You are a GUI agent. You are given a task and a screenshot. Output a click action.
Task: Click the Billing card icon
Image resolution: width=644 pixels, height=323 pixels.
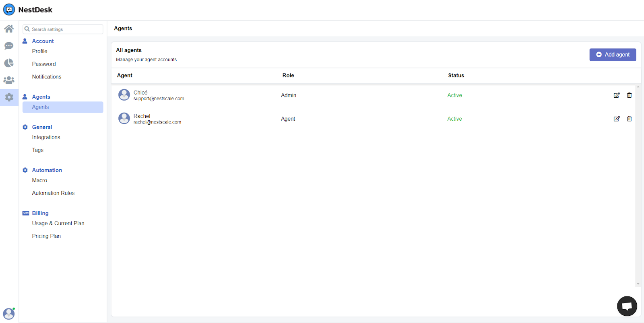(x=26, y=213)
